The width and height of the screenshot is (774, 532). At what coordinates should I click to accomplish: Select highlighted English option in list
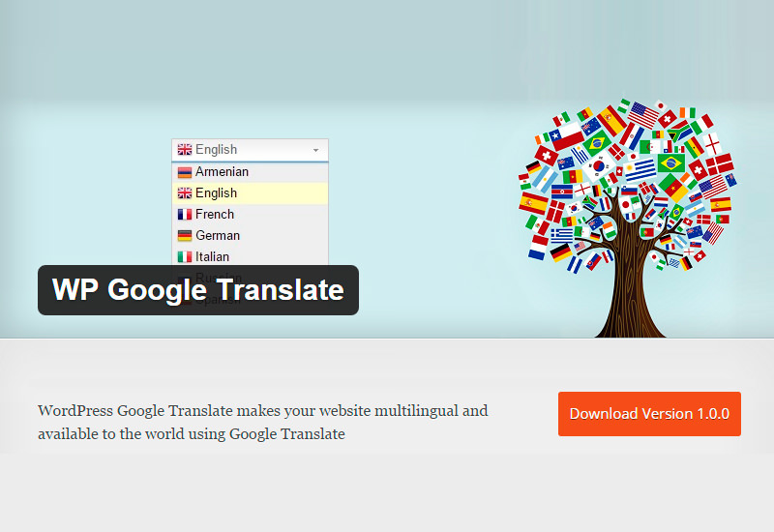point(251,192)
